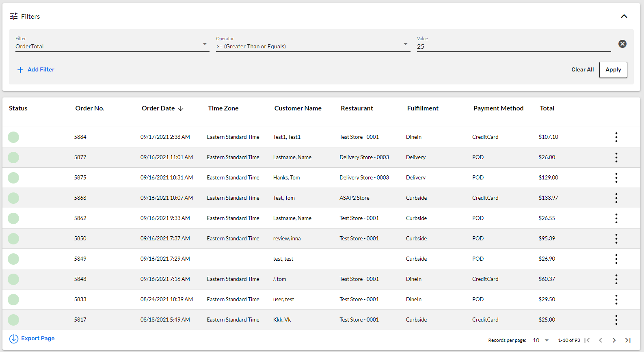This screenshot has height=352, width=644.
Task: Open actions menu for order 5868
Action: pyautogui.click(x=616, y=198)
